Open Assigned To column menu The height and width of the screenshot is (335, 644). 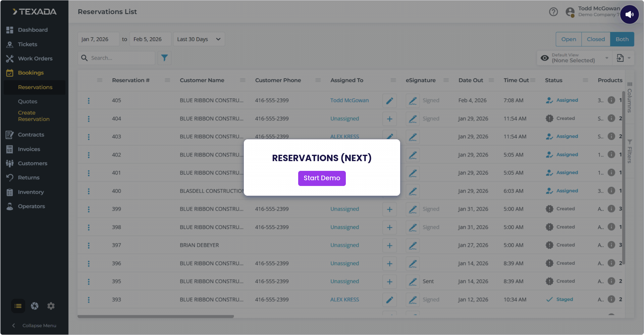pyautogui.click(x=393, y=80)
